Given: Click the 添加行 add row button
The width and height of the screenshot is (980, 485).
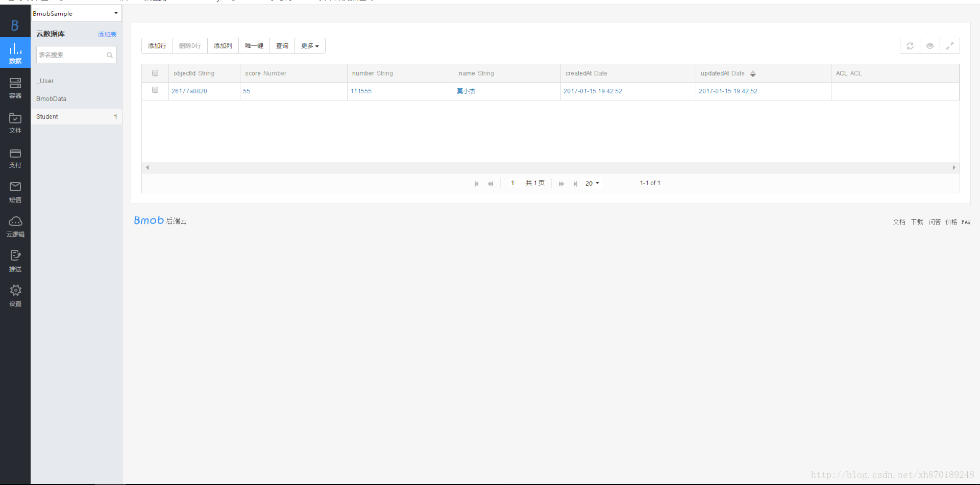Looking at the screenshot, I should click(x=157, y=46).
